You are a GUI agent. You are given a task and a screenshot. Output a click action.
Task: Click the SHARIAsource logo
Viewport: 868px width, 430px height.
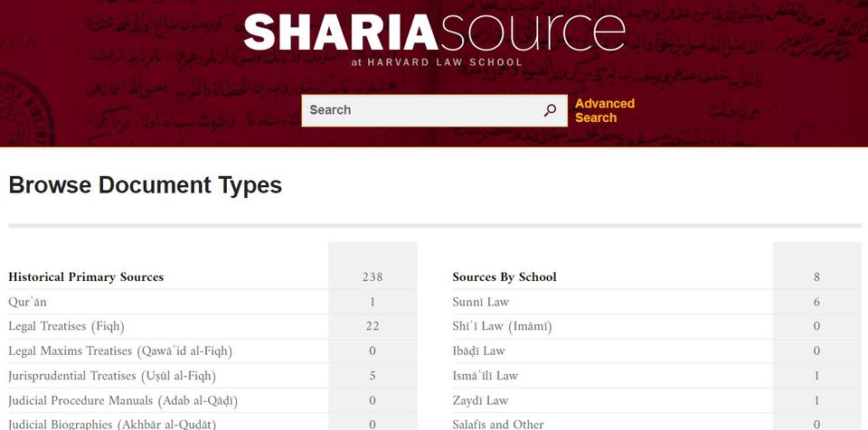coord(435,33)
